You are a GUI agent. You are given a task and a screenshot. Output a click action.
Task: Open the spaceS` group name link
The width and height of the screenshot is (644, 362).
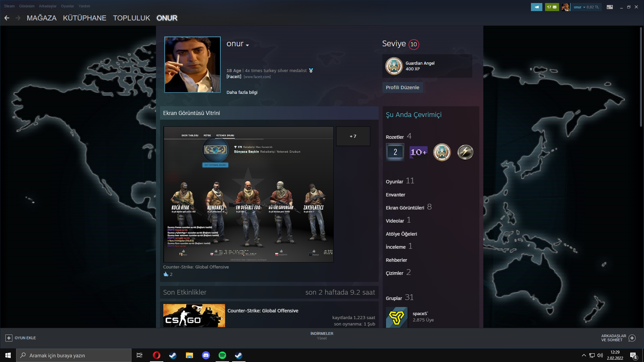(420, 314)
